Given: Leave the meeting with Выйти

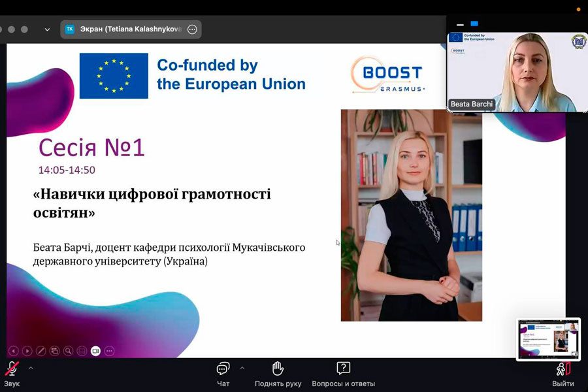Looking at the screenshot, I should (x=563, y=374).
